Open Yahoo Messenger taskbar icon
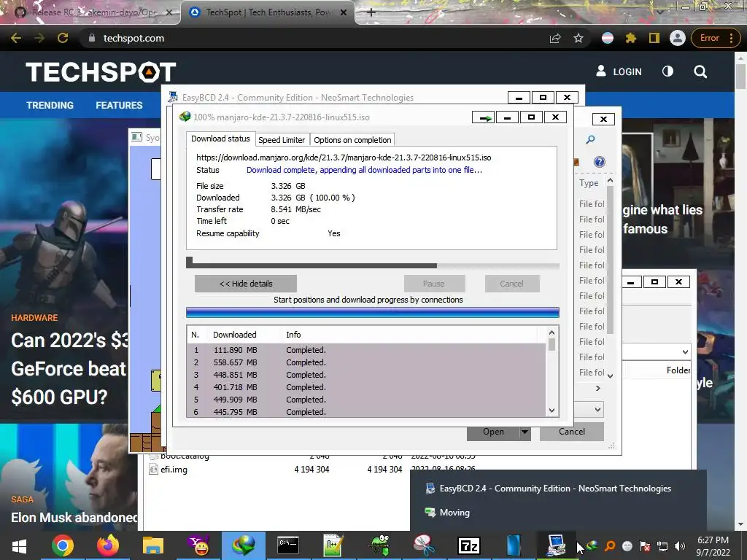This screenshot has height=560, width=747. coord(198,545)
